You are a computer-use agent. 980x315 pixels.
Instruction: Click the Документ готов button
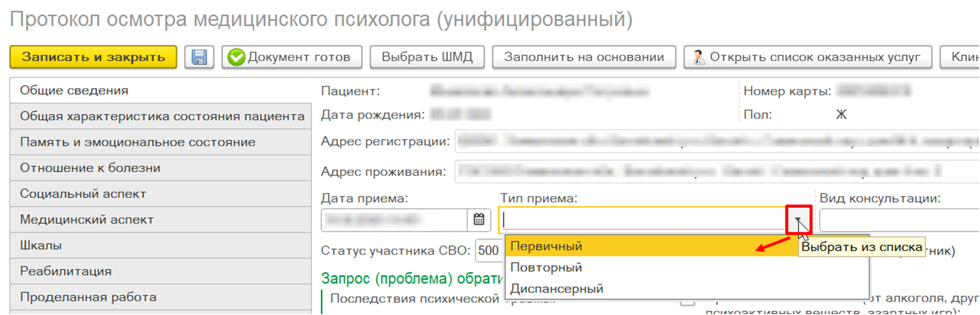[292, 57]
